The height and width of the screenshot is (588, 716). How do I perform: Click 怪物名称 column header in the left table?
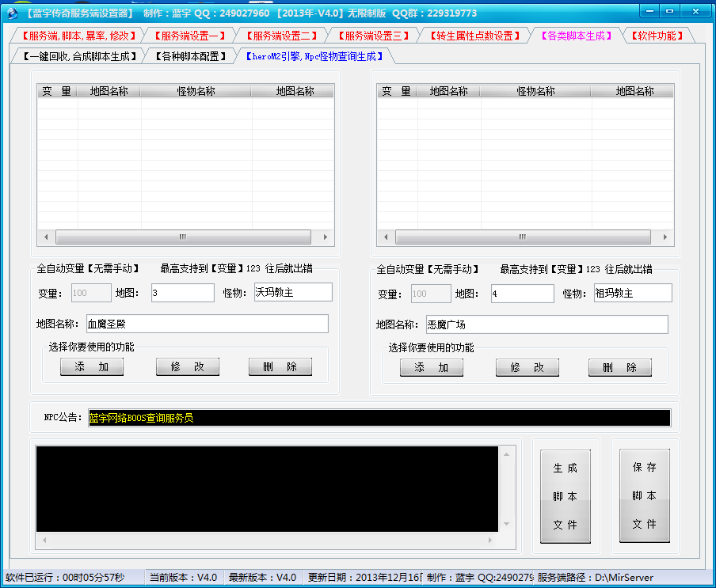tap(196, 91)
